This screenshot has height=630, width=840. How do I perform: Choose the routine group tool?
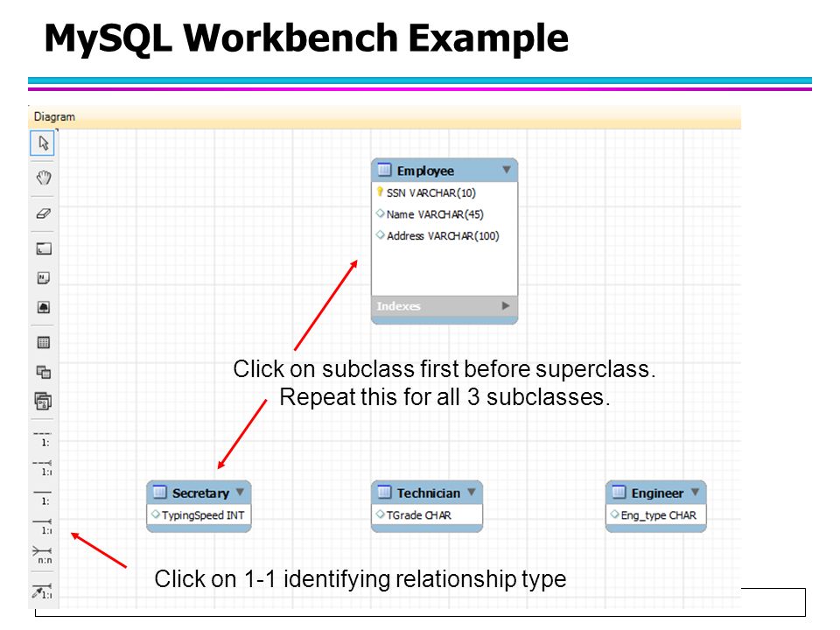(x=44, y=402)
